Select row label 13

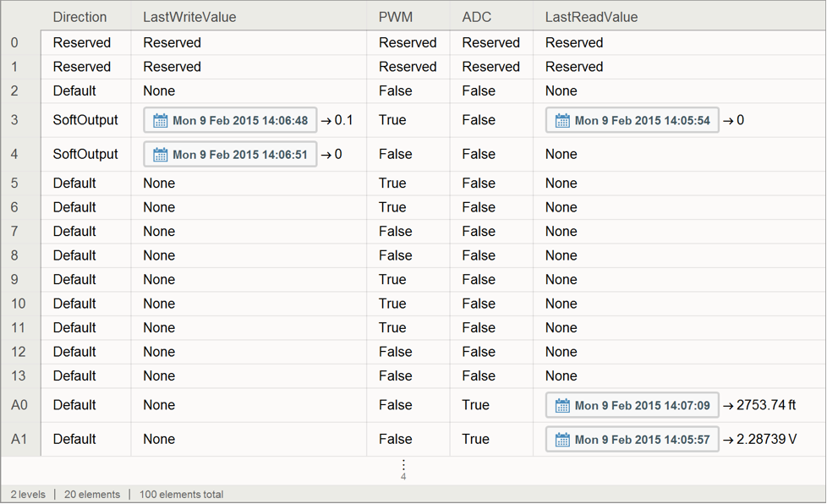tap(18, 375)
